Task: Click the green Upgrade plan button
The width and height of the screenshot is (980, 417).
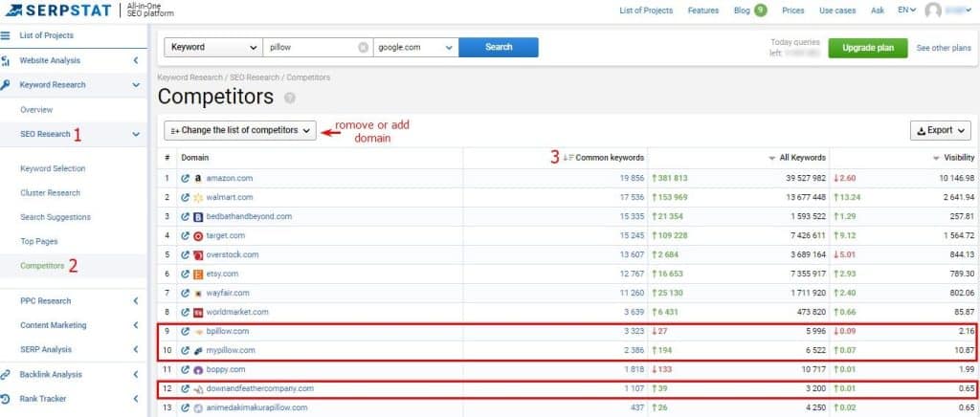Action: [867, 47]
